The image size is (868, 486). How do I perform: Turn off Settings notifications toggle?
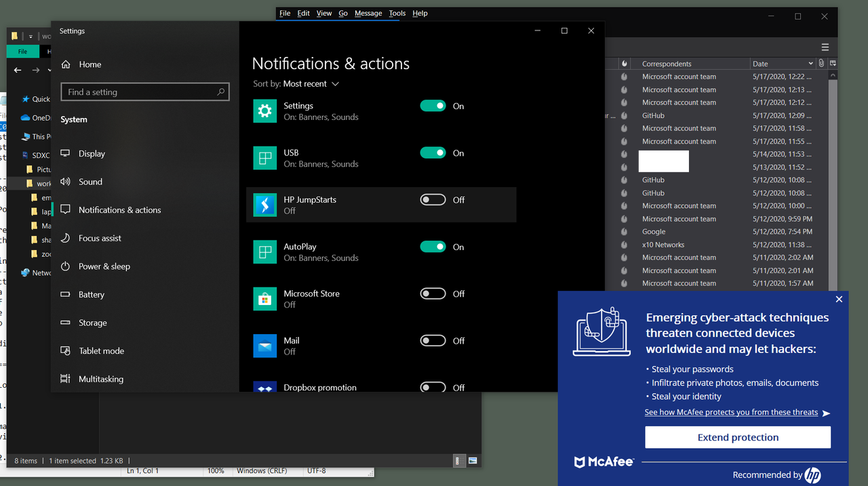click(433, 106)
